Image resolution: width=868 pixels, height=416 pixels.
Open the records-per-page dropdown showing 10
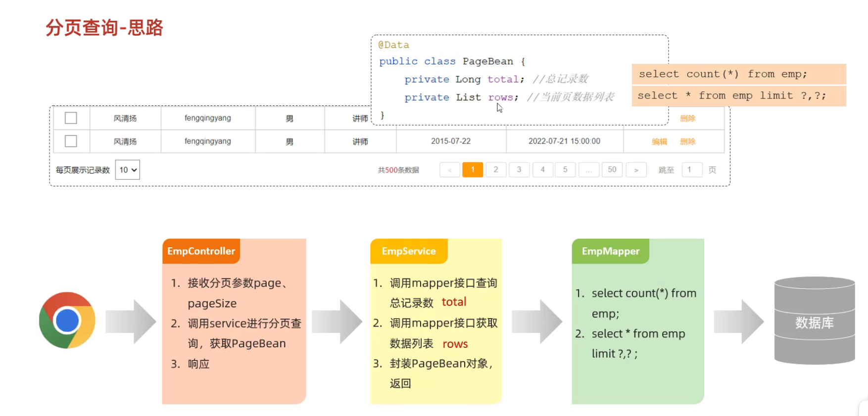pyautogui.click(x=128, y=170)
